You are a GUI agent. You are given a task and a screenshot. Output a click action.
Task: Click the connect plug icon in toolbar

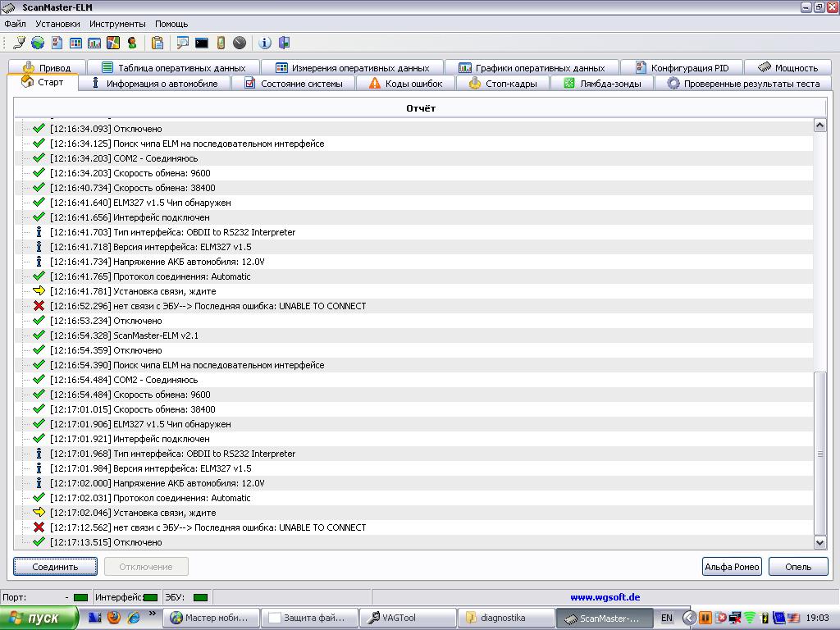point(18,43)
